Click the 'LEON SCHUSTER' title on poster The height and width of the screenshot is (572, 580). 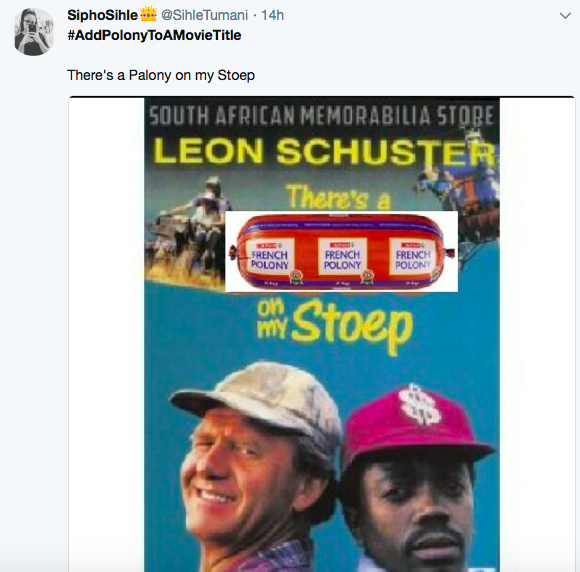(324, 151)
